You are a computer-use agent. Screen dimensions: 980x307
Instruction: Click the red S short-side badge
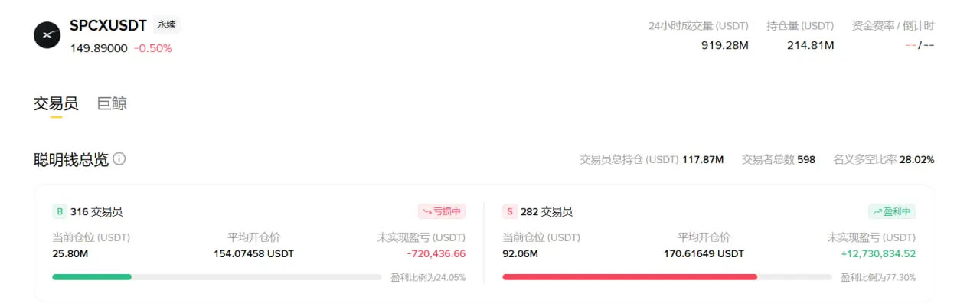(x=509, y=211)
